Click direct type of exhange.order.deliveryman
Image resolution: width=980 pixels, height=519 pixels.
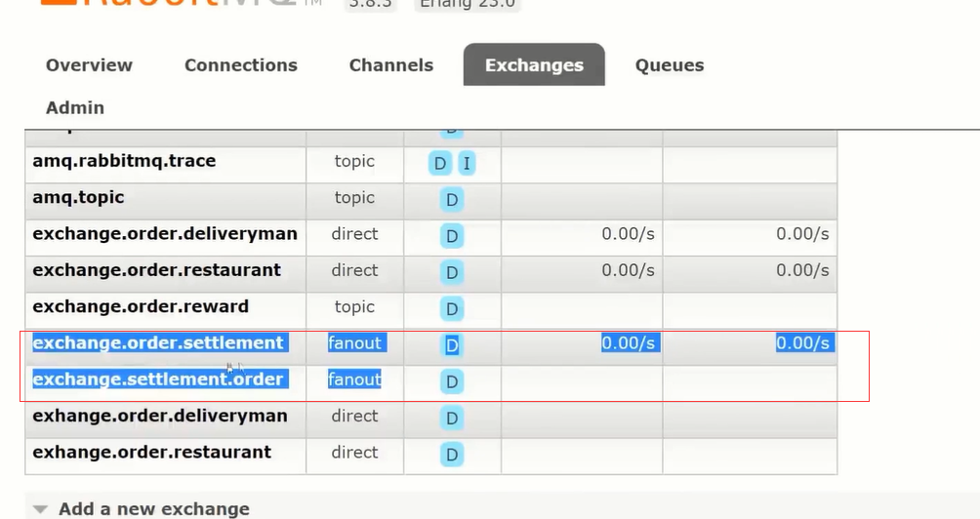[x=354, y=416]
